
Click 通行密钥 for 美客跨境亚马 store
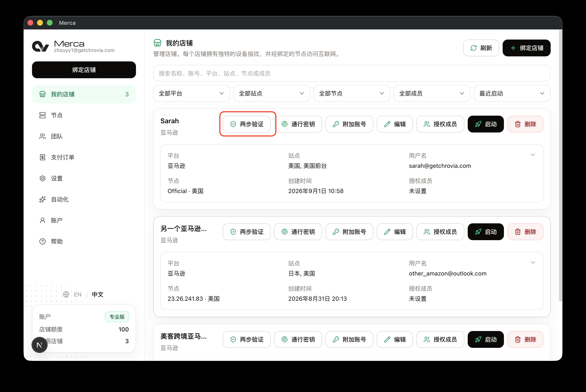click(x=298, y=339)
